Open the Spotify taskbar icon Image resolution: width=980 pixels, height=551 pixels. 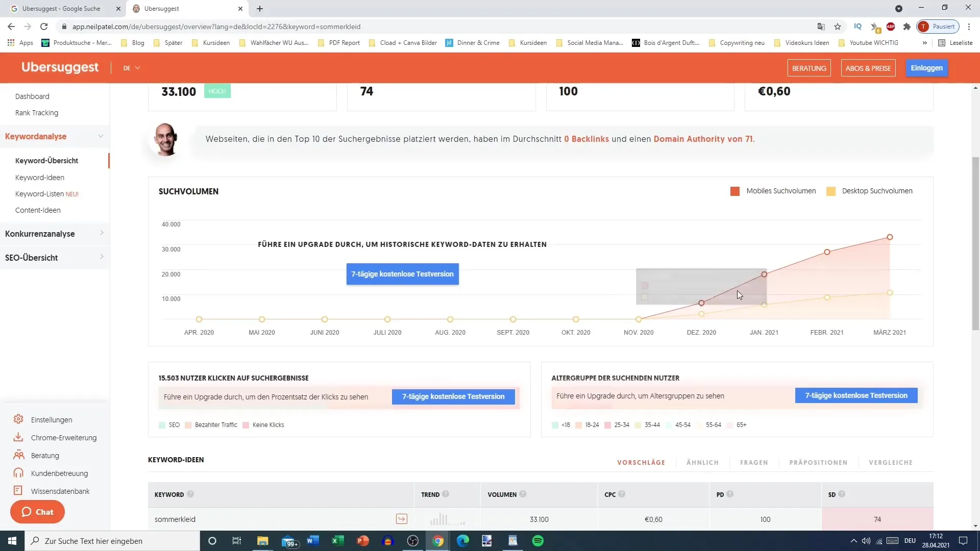(537, 541)
